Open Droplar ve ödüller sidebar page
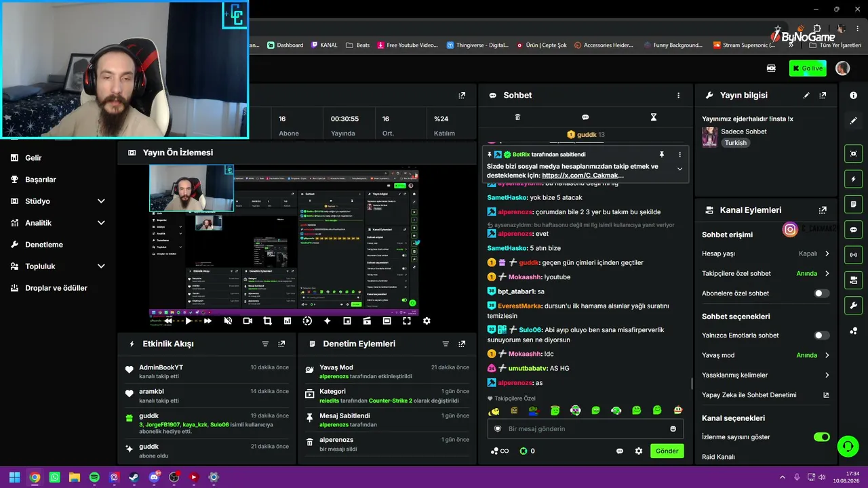This screenshot has height=488, width=868. point(56,288)
